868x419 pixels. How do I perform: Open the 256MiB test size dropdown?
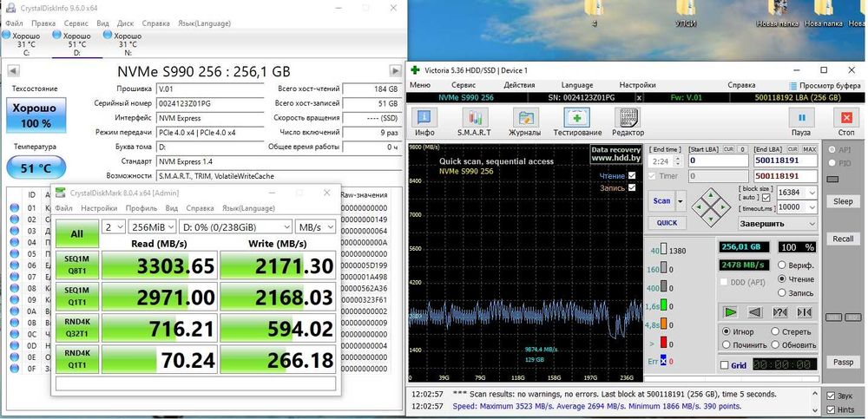(x=152, y=227)
